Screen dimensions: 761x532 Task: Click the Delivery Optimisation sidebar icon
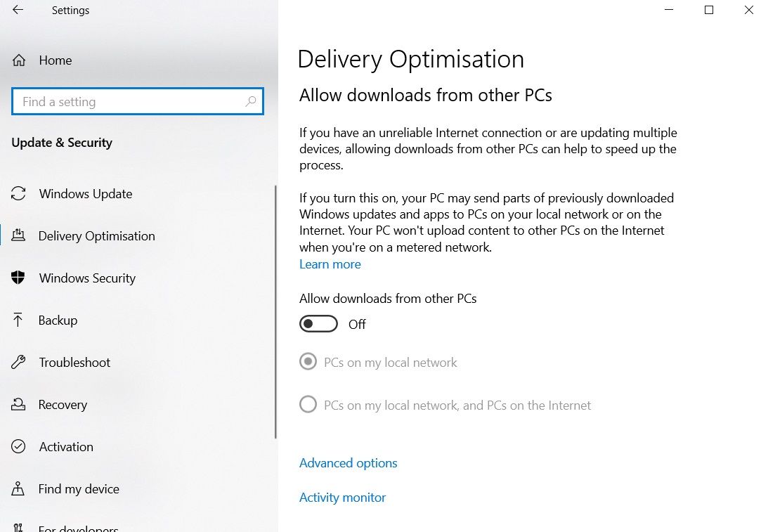pyautogui.click(x=19, y=235)
